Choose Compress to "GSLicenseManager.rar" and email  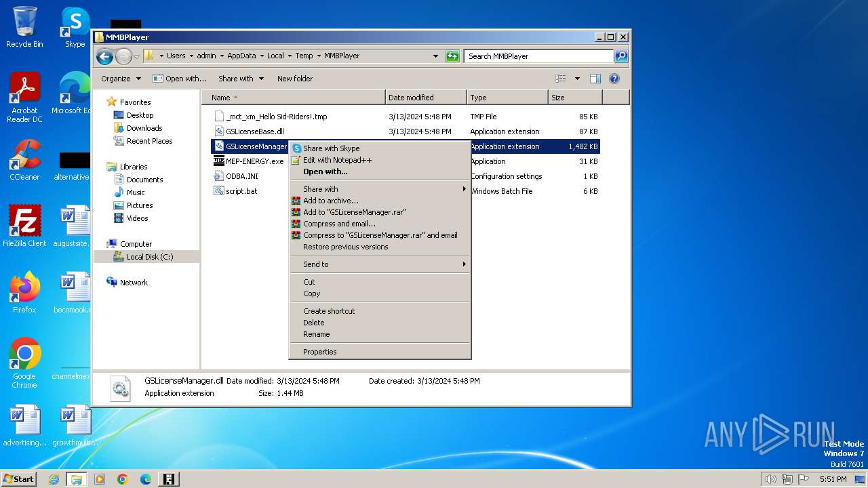379,235
